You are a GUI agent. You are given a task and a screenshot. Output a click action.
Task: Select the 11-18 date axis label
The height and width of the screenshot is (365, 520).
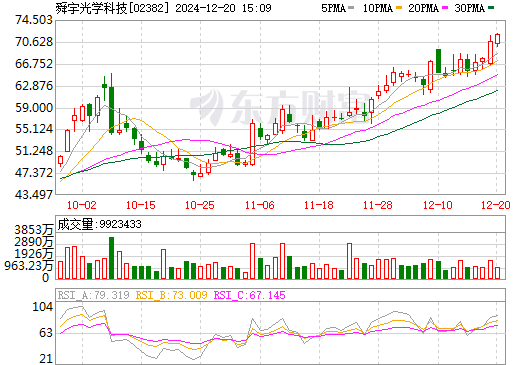[x=319, y=205]
